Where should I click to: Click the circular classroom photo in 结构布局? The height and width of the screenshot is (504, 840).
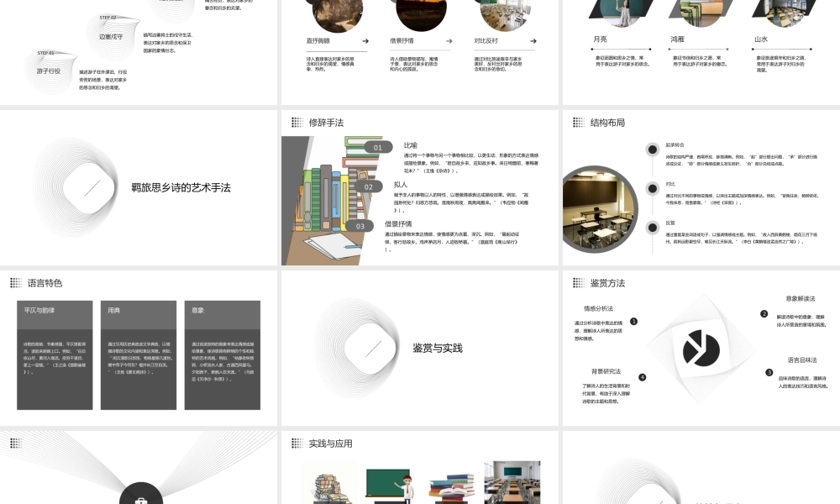point(598,209)
